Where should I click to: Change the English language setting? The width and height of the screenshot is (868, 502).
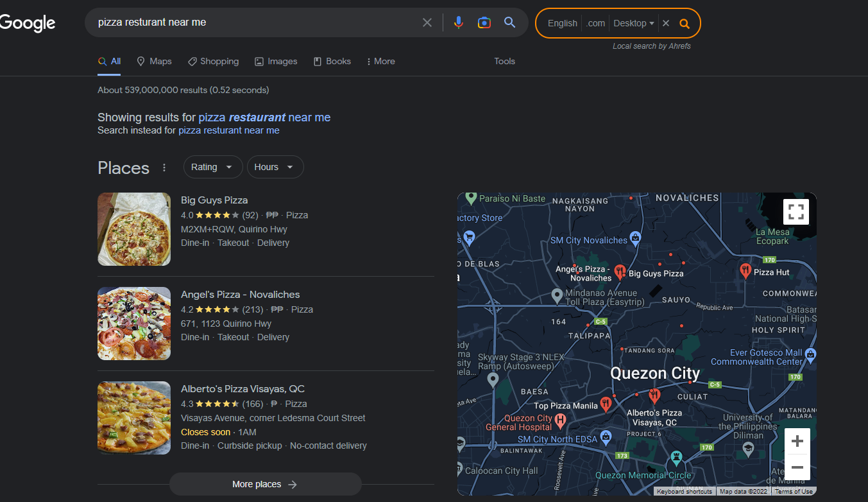tap(563, 23)
